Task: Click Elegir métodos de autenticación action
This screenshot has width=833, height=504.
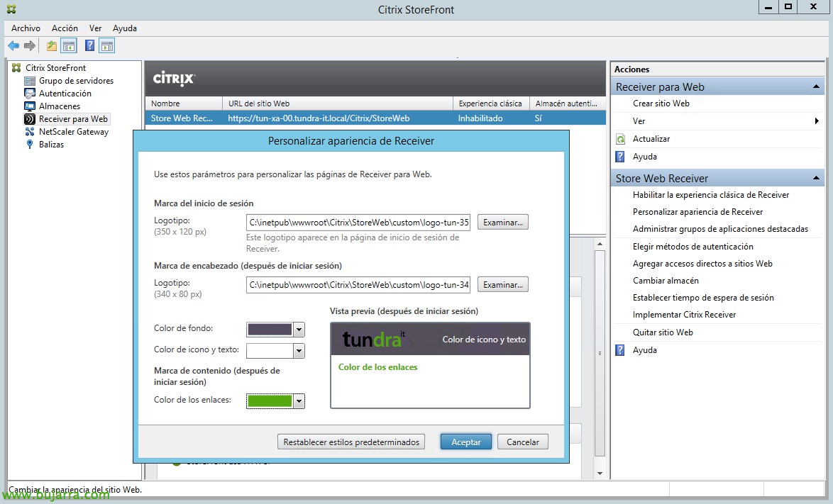Action: [693, 246]
